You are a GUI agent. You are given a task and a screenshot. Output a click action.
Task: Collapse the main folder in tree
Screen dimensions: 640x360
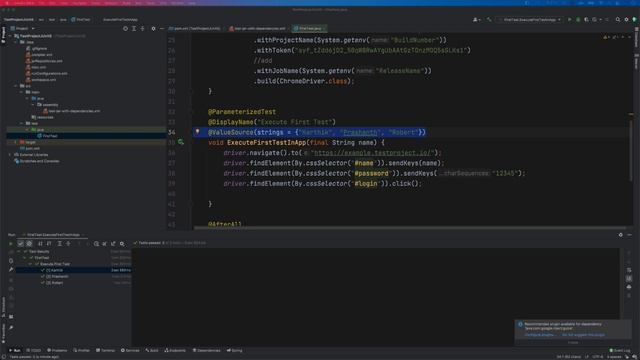(22, 92)
